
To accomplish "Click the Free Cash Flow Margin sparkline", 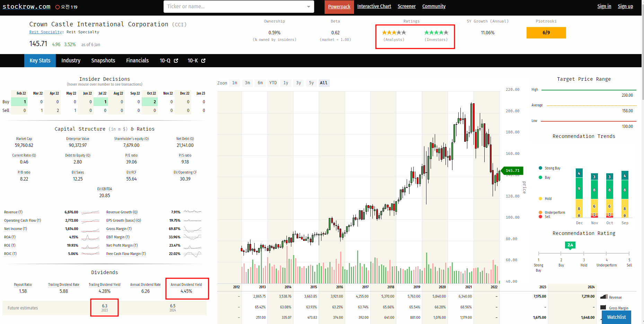I will point(193,254).
